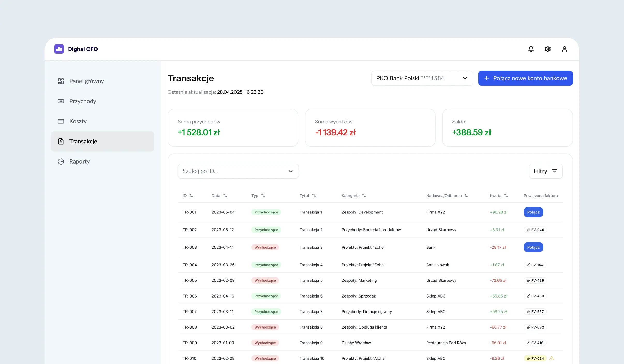Click the Digital CFO logo icon
Image resolution: width=624 pixels, height=364 pixels.
click(59, 49)
